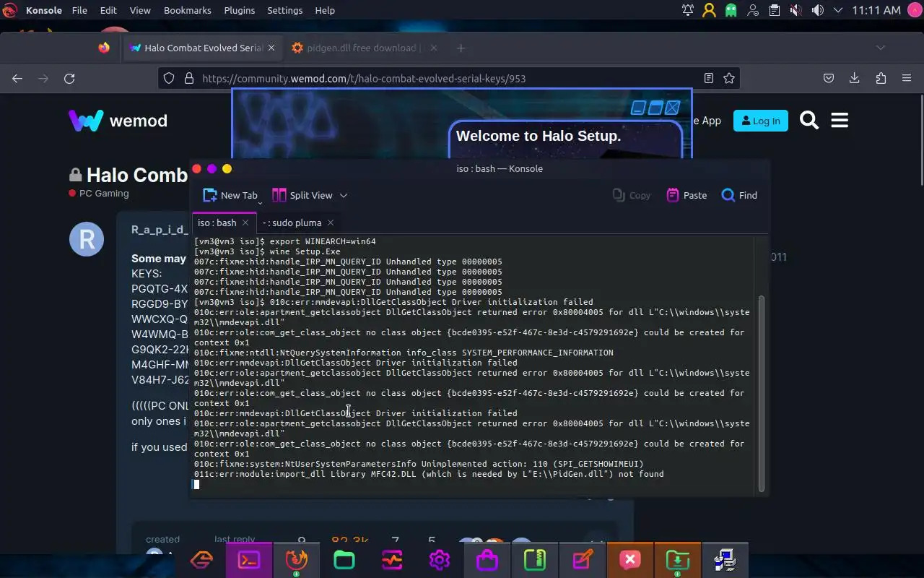Switch to the 'sudo pluma' Konsole tab
924x578 pixels.
pyautogui.click(x=292, y=223)
